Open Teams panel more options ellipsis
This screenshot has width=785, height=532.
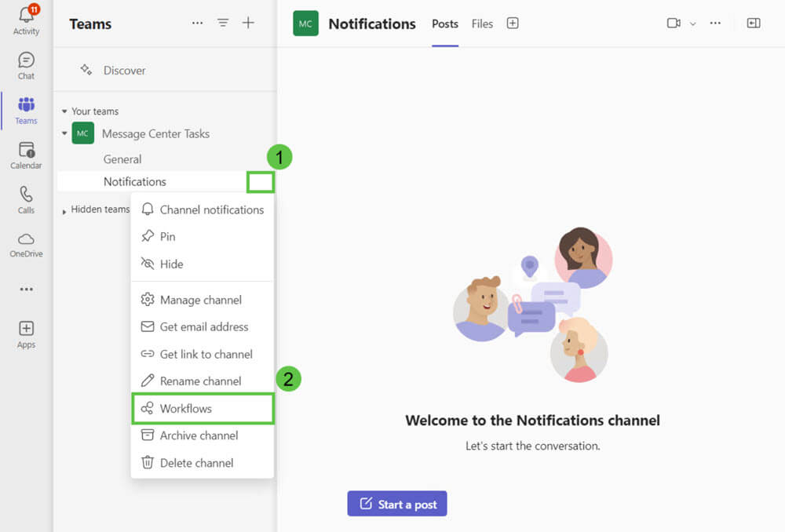tap(197, 23)
